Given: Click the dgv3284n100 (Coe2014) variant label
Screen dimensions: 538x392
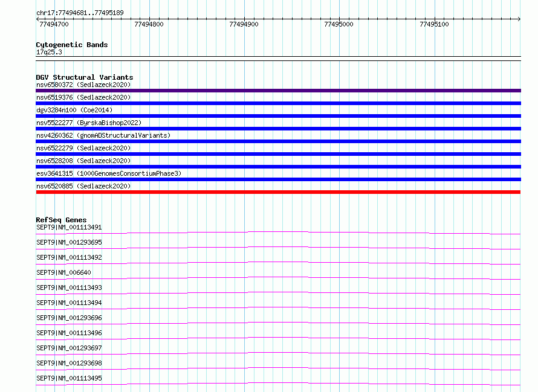Looking at the screenshot, I should [x=74, y=110].
